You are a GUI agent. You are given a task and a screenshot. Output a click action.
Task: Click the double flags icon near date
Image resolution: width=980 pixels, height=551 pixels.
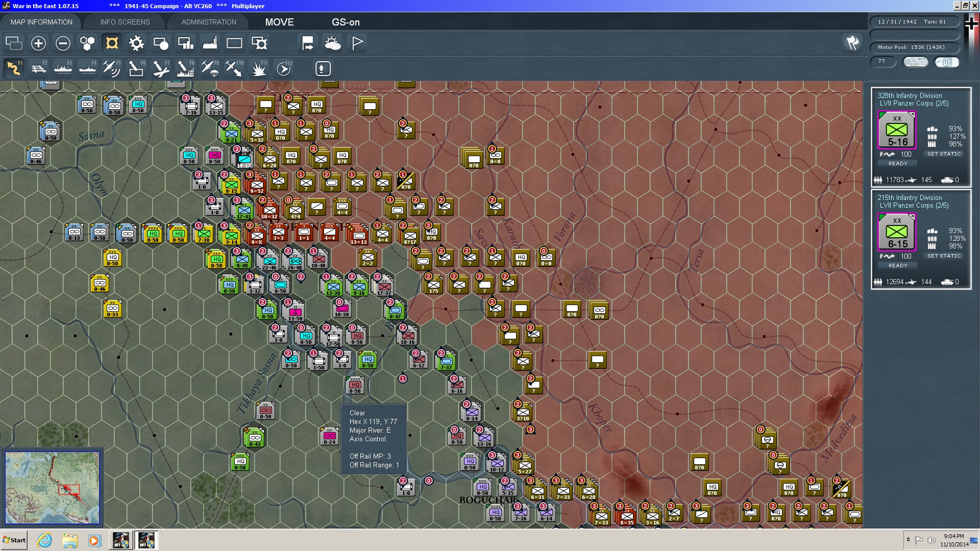tap(852, 43)
